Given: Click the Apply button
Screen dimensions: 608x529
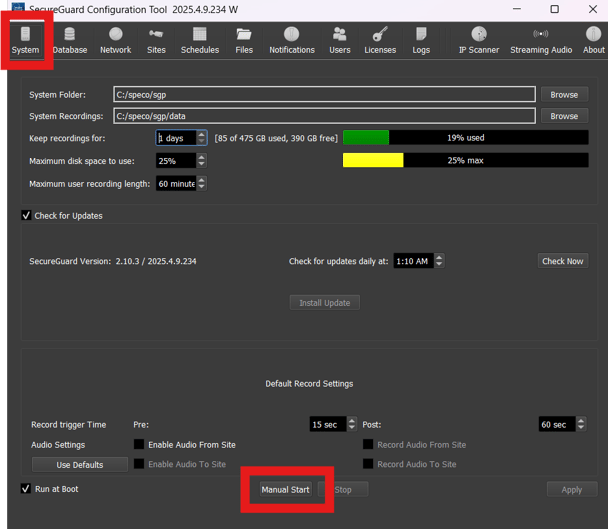Looking at the screenshot, I should pos(572,489).
